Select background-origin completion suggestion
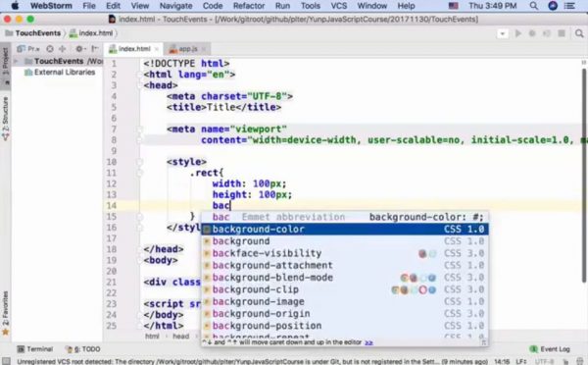This screenshot has width=588, height=365. [x=345, y=313]
